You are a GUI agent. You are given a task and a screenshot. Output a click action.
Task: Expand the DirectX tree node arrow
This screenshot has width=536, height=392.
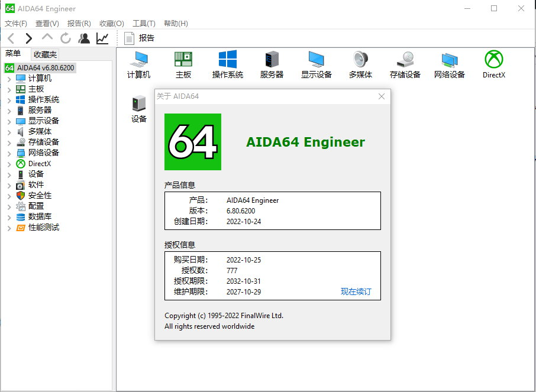coord(9,164)
